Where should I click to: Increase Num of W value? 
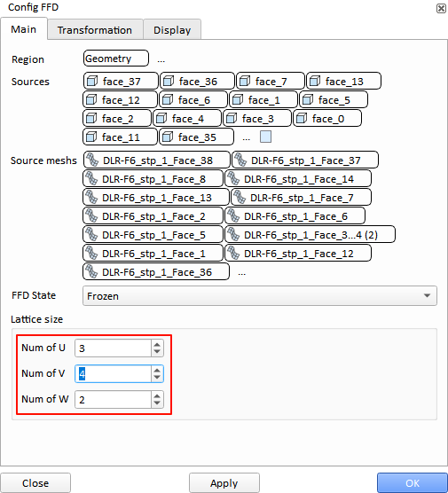coord(157,396)
